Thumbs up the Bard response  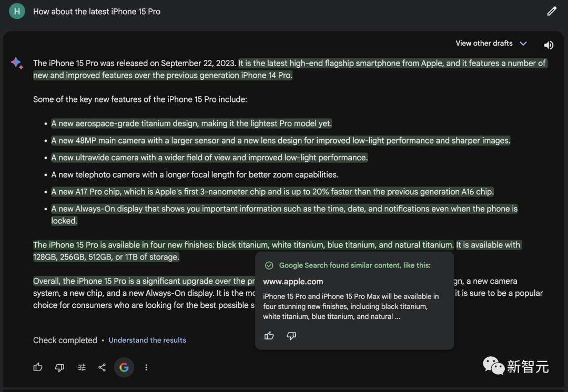click(x=38, y=367)
